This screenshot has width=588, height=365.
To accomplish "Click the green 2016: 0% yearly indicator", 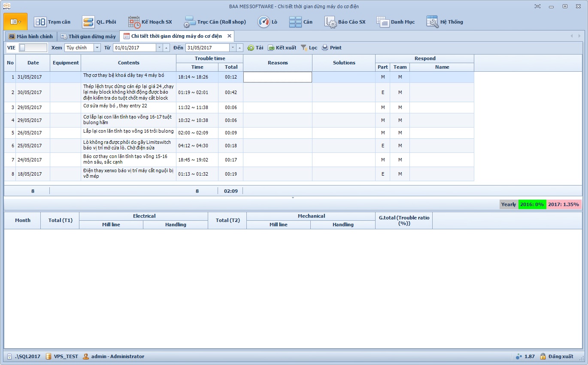I will (x=532, y=204).
